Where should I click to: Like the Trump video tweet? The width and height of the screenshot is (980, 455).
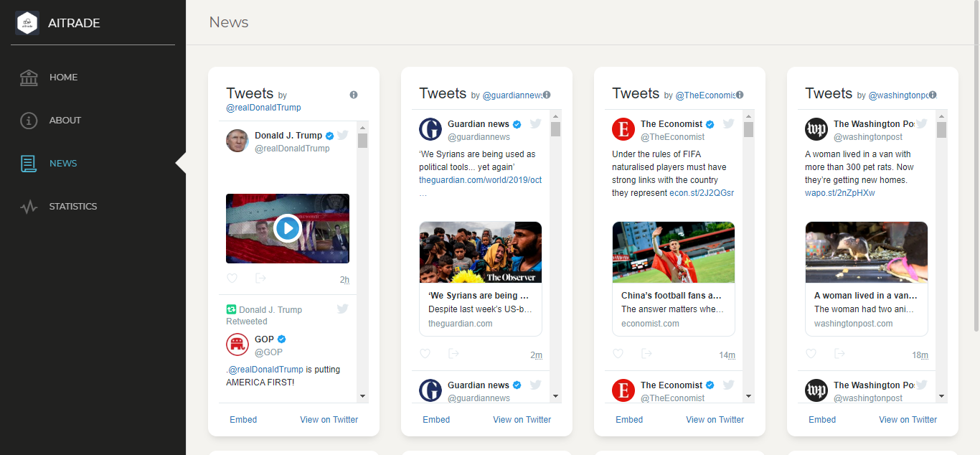point(232,278)
